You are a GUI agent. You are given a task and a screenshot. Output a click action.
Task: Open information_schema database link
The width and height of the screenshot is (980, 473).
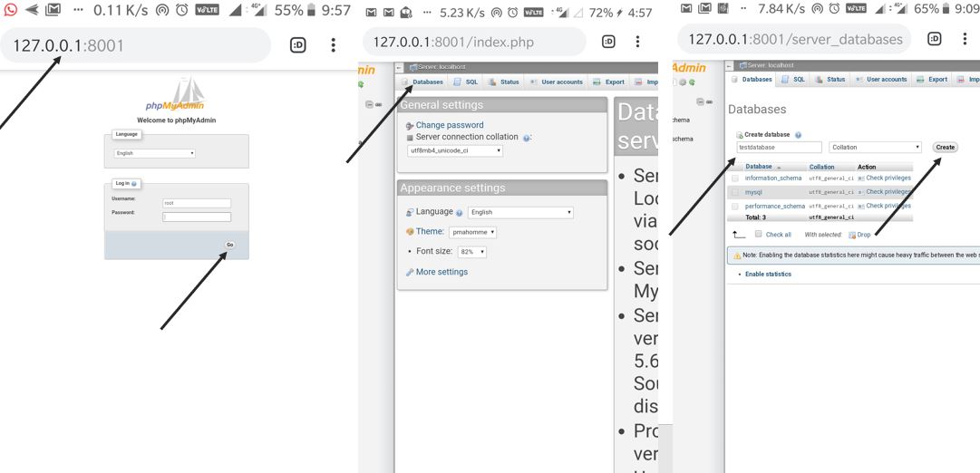773,179
